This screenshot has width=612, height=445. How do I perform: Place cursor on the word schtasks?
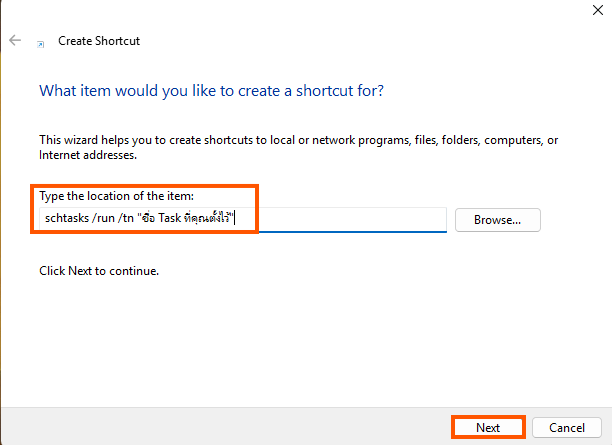(x=67, y=218)
